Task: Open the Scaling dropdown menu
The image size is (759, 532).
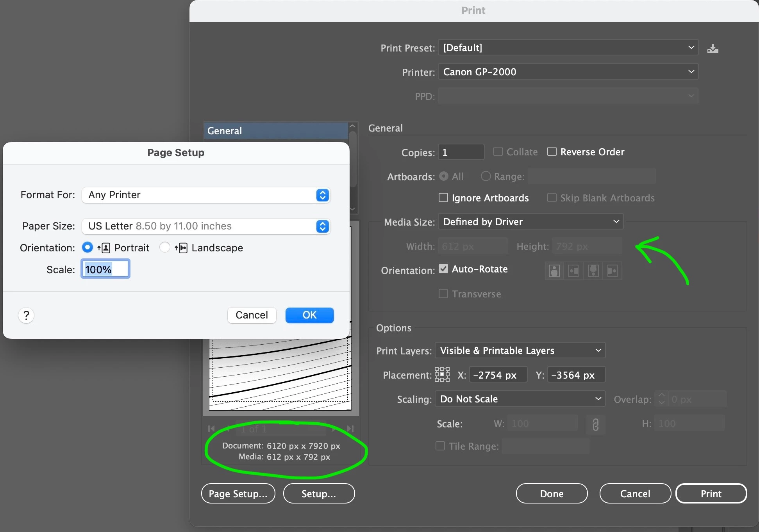Action: (520, 399)
